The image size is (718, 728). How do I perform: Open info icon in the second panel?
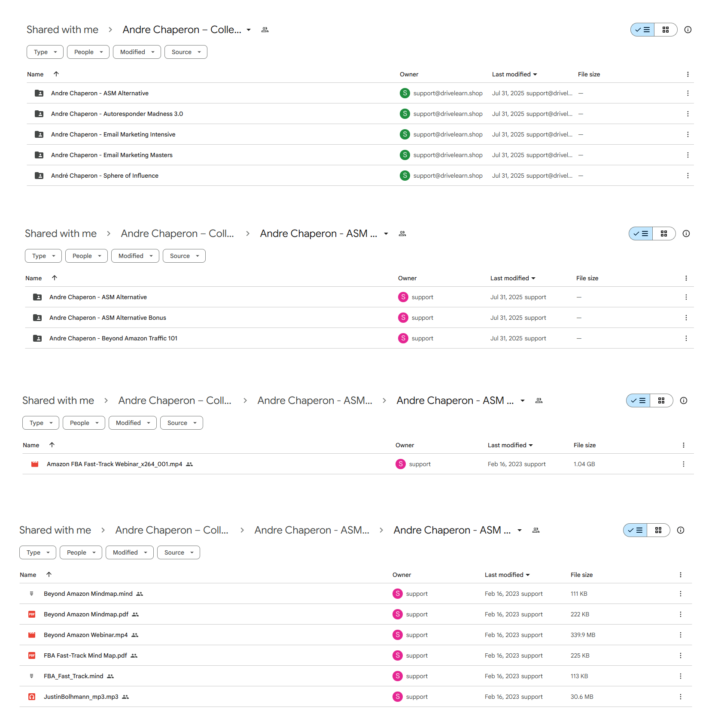click(x=686, y=234)
